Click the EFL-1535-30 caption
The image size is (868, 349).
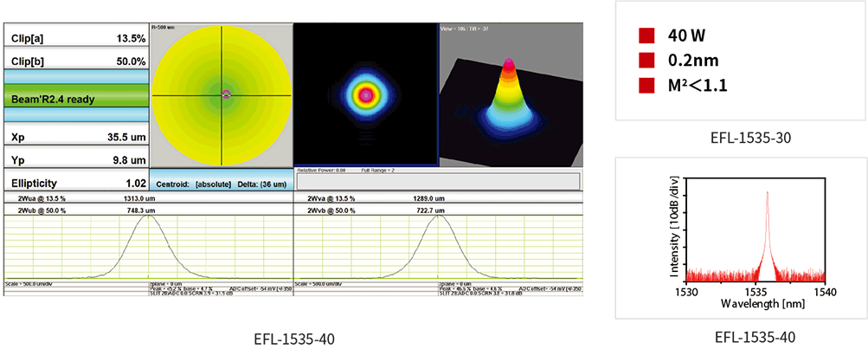[743, 137]
